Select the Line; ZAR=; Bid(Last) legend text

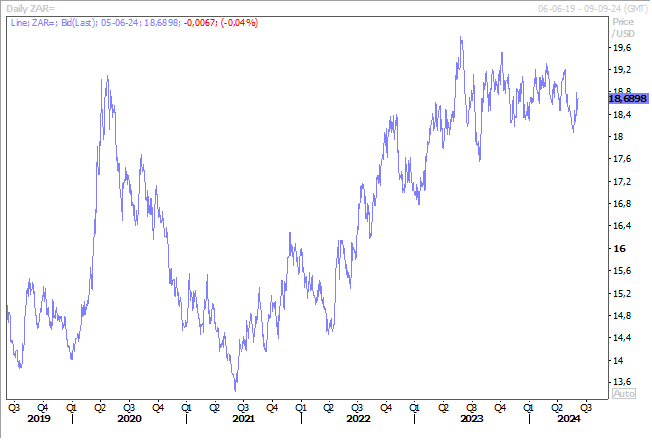[58, 20]
